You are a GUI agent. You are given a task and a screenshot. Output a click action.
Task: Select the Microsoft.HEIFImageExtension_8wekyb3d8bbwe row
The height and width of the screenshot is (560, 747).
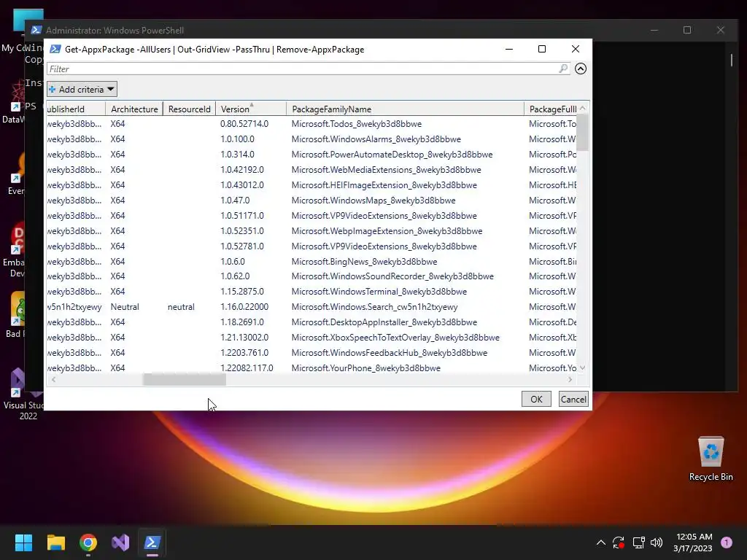pos(311,184)
